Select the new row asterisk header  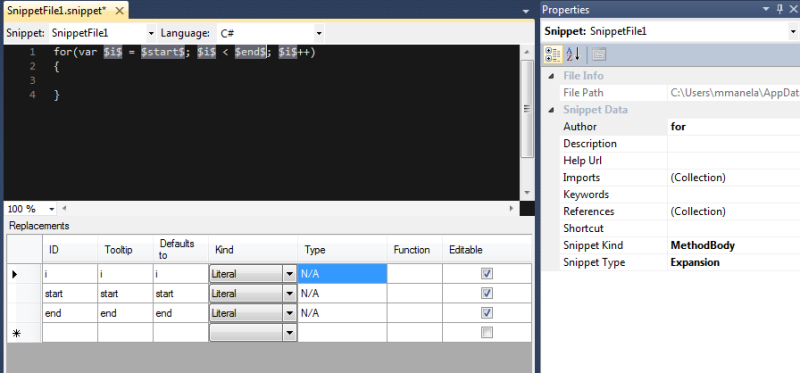(24, 333)
